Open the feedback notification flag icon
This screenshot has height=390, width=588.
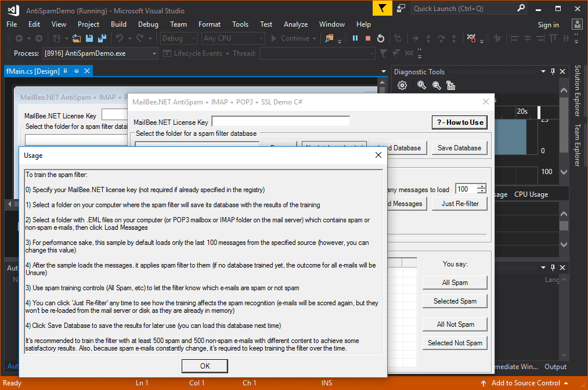tap(382, 8)
